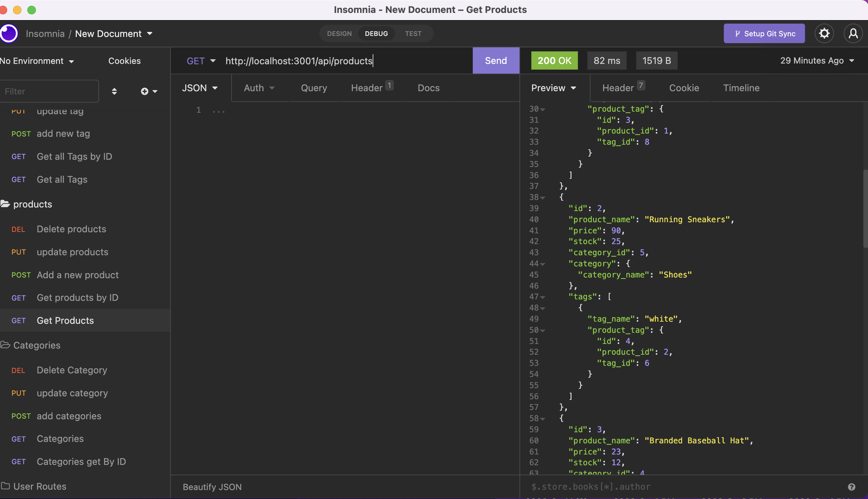Select Get all Tags by ID request
Viewport: 868px width, 499px height.
[x=85, y=157]
